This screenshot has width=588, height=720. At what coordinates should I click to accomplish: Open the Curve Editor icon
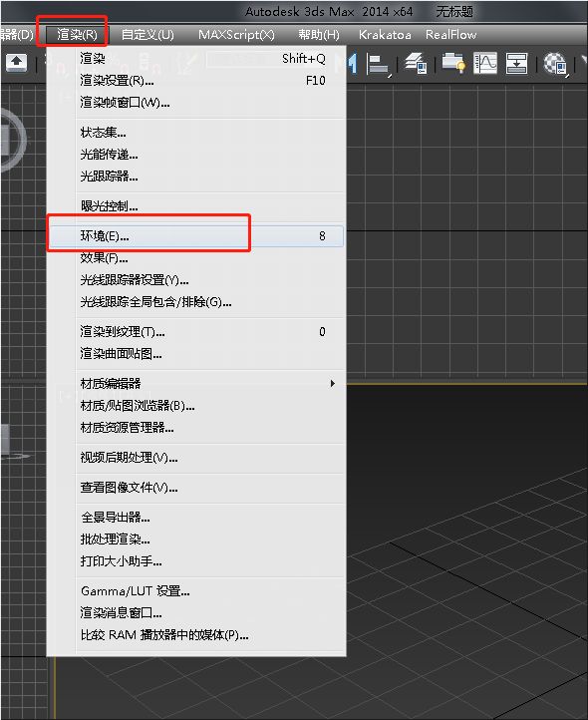pyautogui.click(x=485, y=64)
